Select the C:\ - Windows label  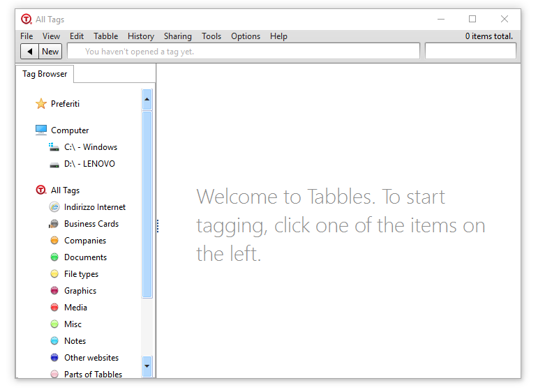(x=91, y=147)
